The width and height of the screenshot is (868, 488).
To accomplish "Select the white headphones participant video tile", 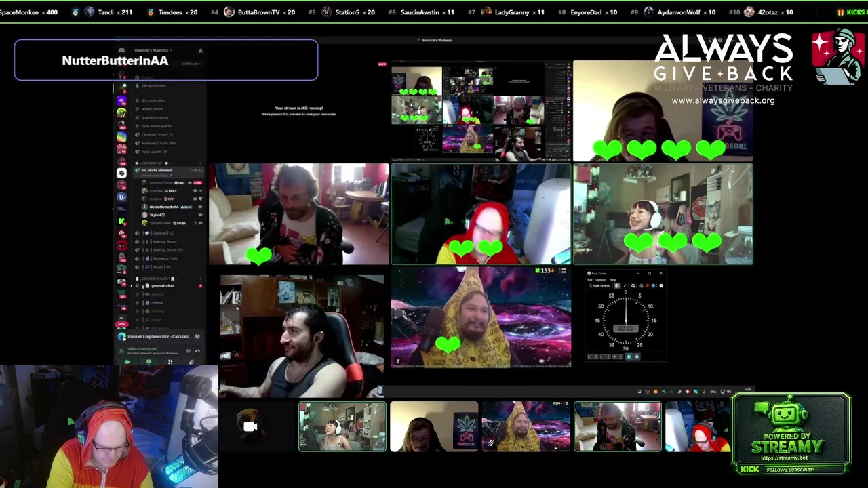I will coord(663,213).
